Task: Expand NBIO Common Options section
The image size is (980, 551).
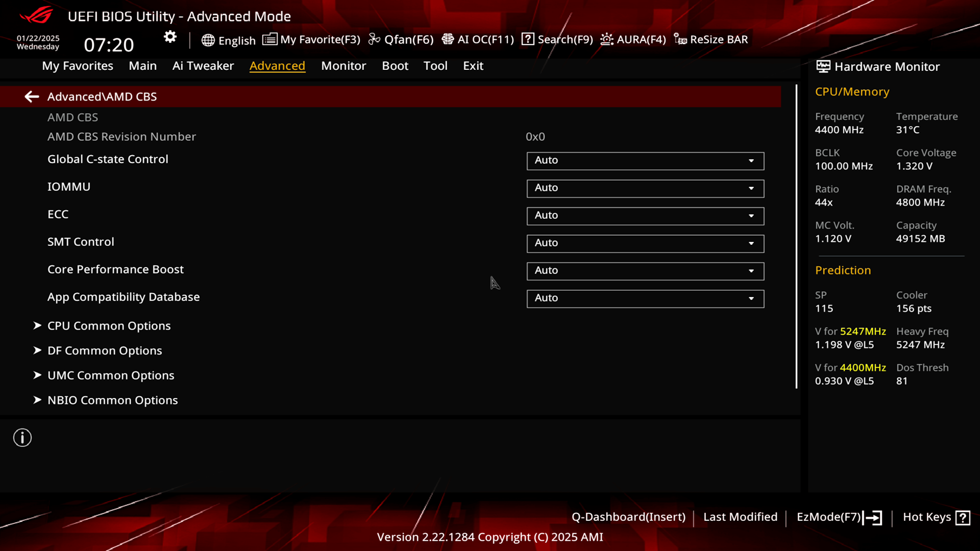Action: pos(112,399)
